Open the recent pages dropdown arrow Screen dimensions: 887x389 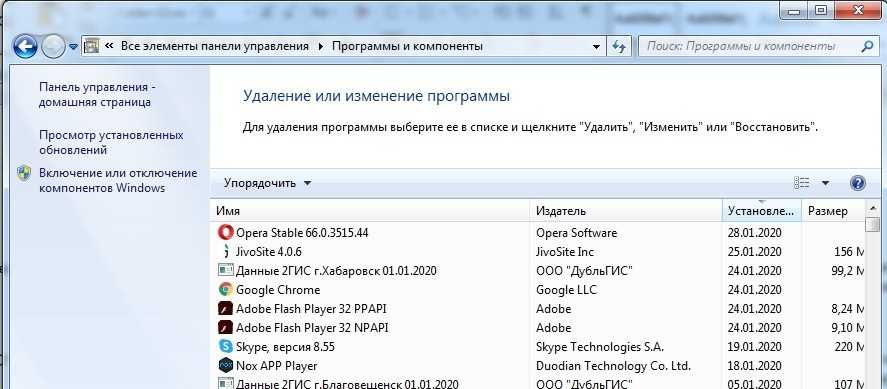pos(73,47)
